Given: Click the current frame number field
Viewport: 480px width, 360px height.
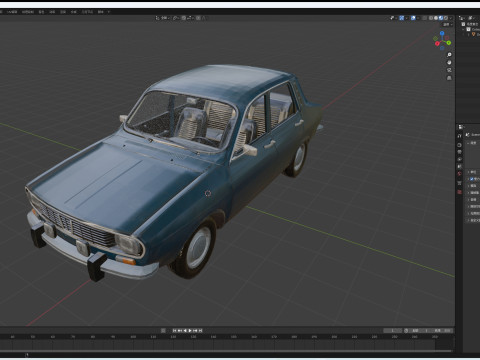Looking at the screenshot, I should pyautogui.click(x=392, y=331).
